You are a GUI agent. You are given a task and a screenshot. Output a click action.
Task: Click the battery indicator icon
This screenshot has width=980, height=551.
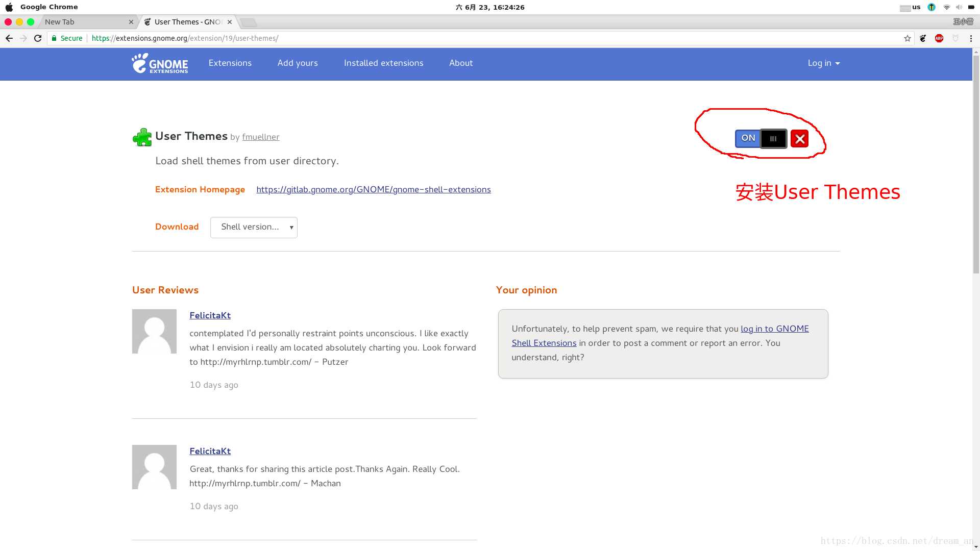971,7
